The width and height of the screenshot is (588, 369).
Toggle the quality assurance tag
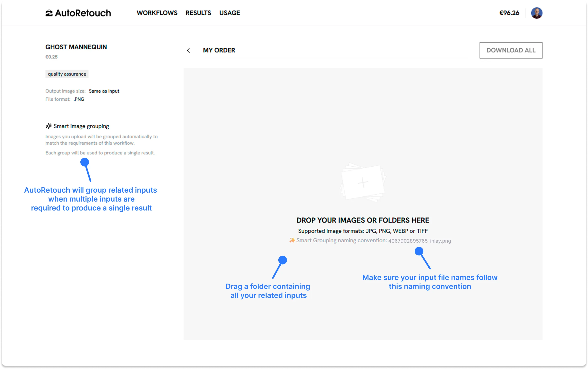click(x=67, y=74)
